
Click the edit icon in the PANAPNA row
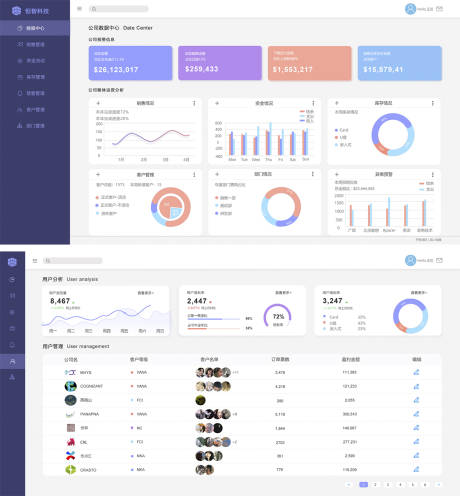point(416,414)
